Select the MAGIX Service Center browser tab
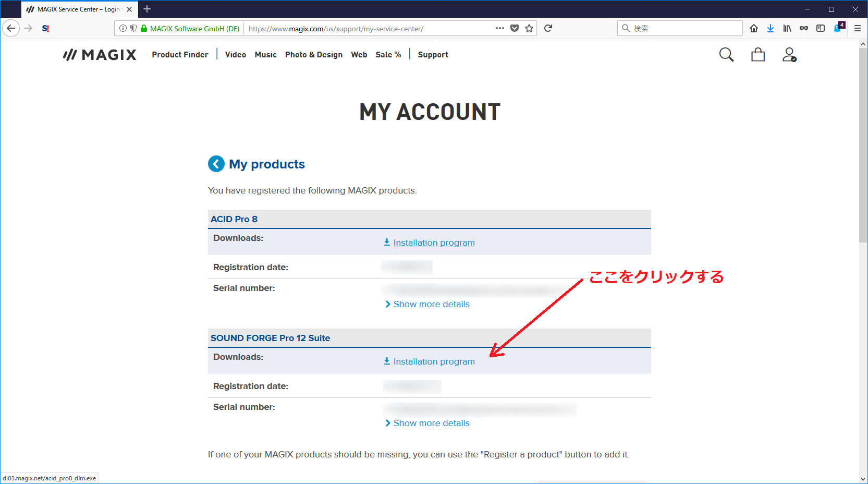This screenshot has width=868, height=484. tap(79, 9)
